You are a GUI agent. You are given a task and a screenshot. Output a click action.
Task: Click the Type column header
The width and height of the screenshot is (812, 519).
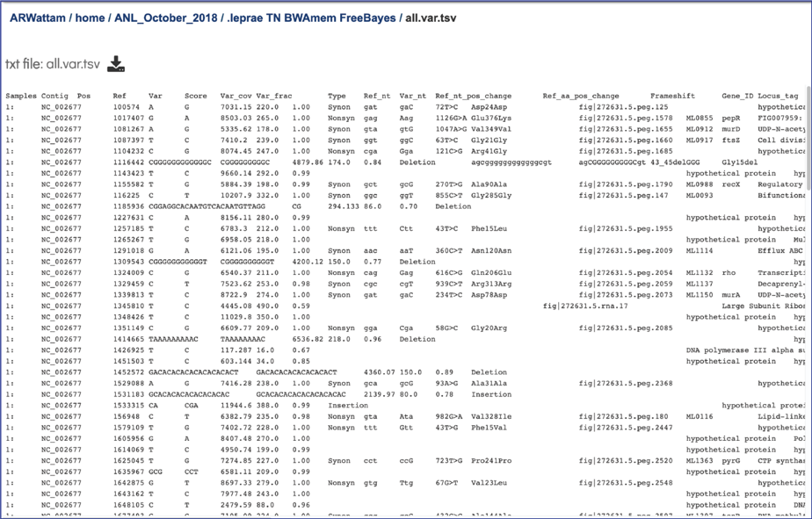(337, 96)
